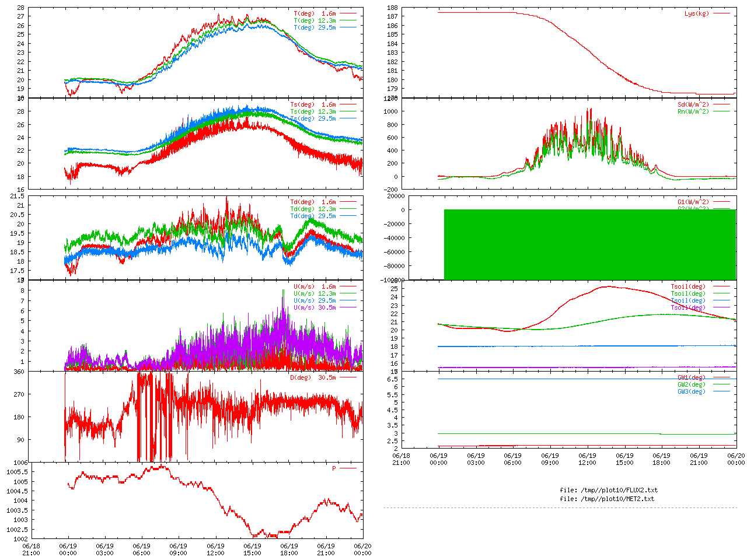Image resolution: width=747 pixels, height=560 pixels.
Task: Select the 'GW2(deg)' legend label
Action: (692, 384)
